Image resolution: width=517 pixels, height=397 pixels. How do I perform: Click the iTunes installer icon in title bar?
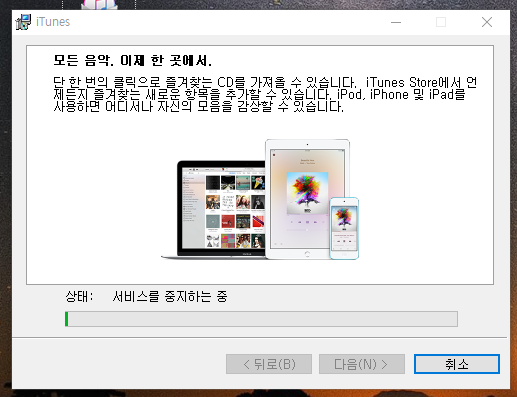coord(23,22)
